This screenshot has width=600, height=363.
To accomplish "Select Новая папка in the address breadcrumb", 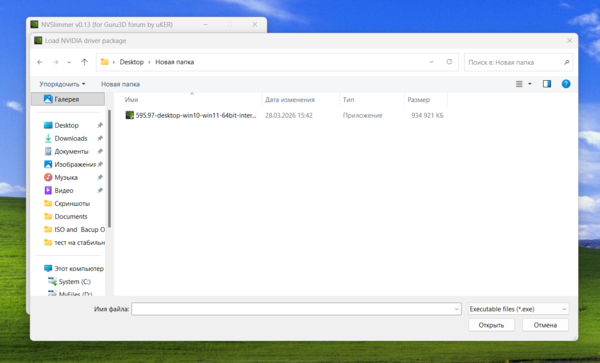I will (174, 62).
